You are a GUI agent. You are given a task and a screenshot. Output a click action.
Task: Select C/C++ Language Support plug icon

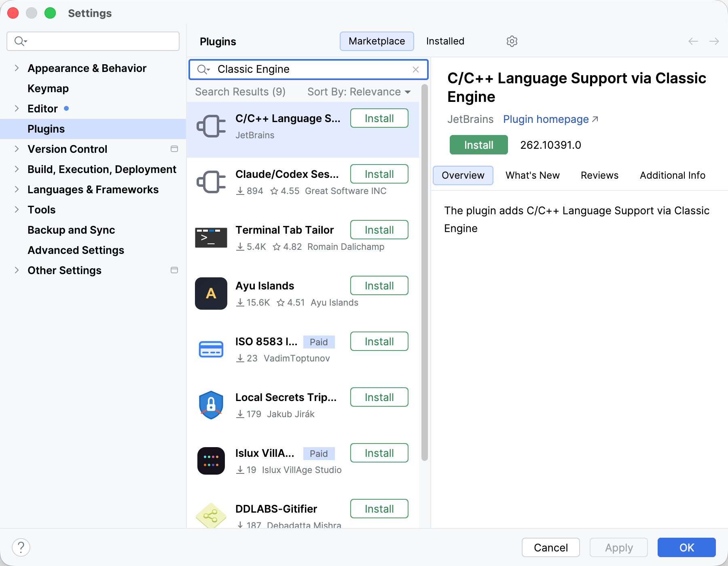(x=211, y=126)
